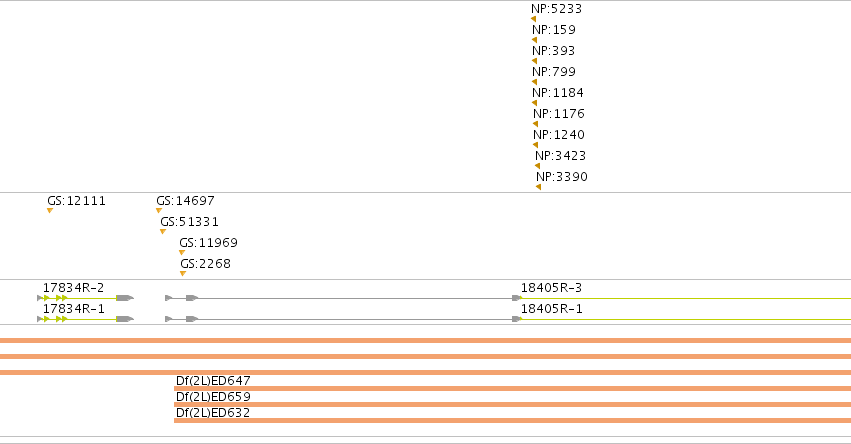This screenshot has width=851, height=444.
Task: Click the GS:51331 insertion marker triangle
Action: pyautogui.click(x=163, y=232)
